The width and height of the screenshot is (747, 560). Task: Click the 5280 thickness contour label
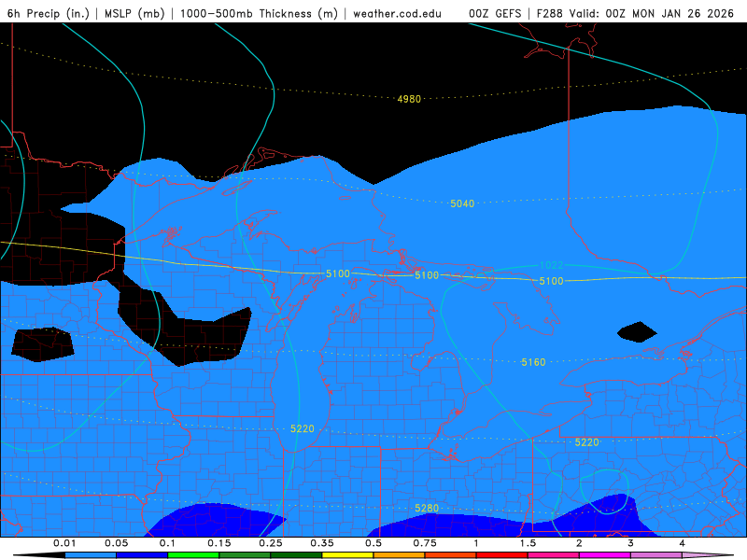pos(427,508)
